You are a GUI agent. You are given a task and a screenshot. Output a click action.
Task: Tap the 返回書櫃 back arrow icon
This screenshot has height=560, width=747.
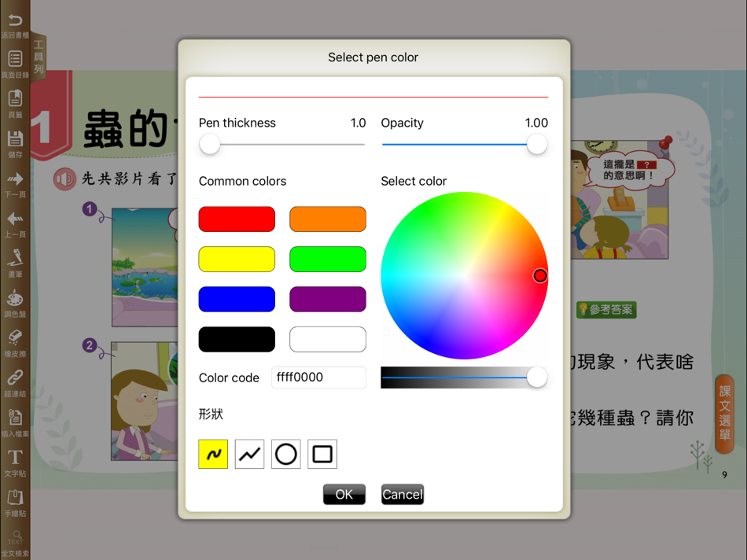point(15,20)
